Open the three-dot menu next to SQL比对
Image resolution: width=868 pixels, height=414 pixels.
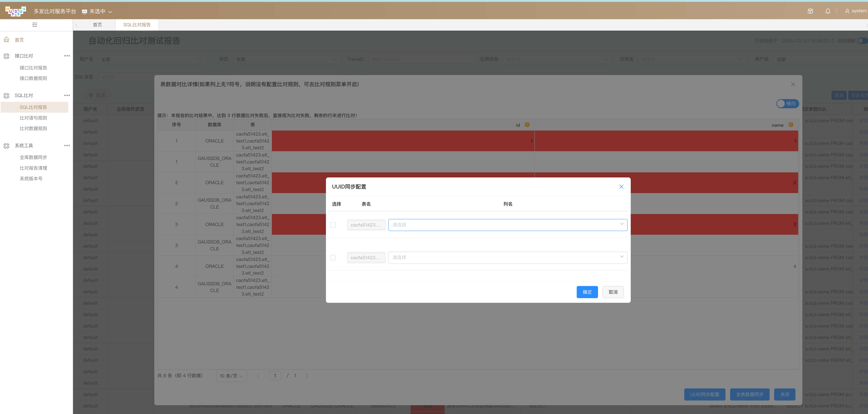[x=67, y=95]
